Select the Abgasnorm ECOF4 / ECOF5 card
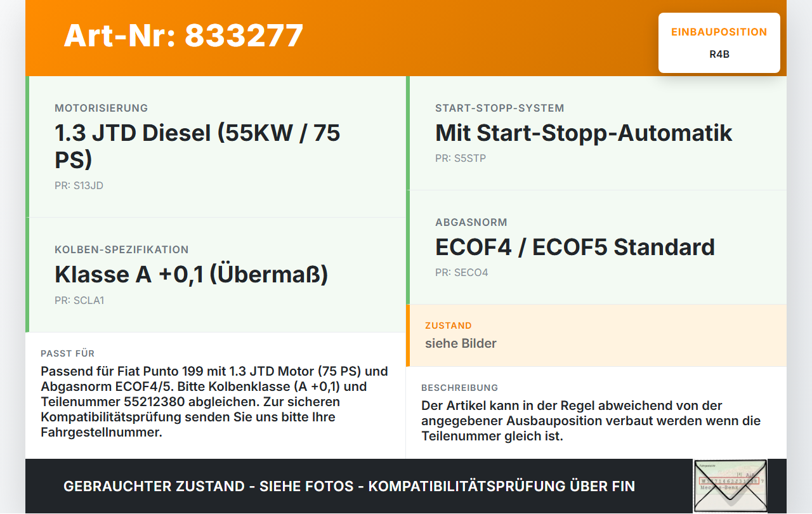 (596, 247)
